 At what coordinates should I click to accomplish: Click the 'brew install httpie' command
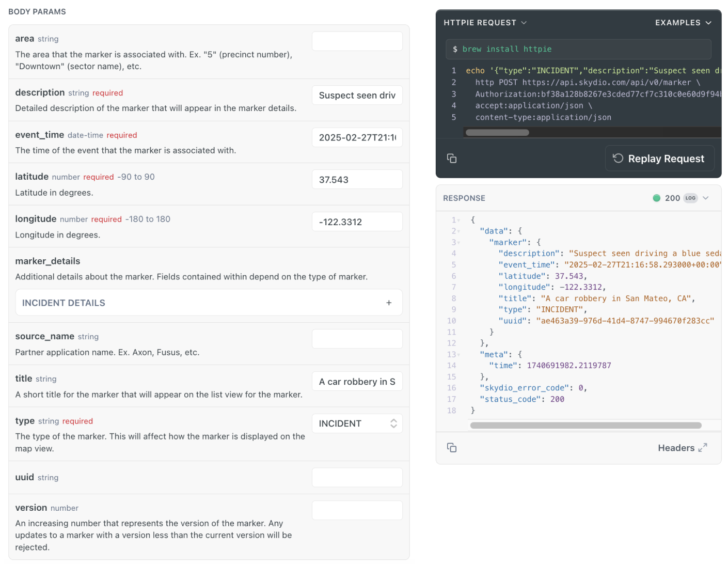pos(507,49)
